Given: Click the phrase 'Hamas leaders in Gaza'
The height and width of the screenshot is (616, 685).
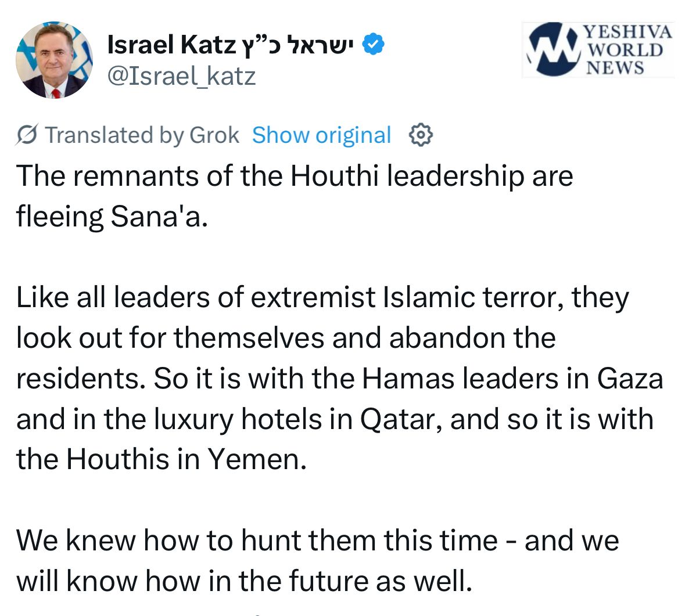Looking at the screenshot, I should click(512, 379).
